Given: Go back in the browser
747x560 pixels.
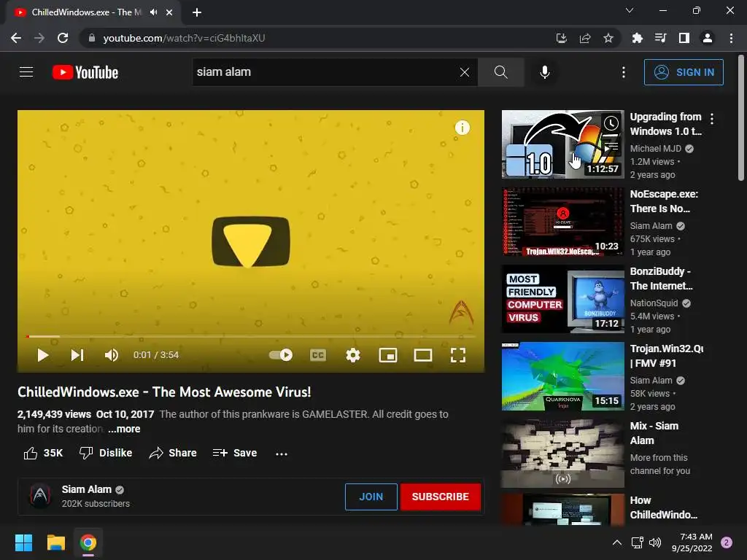Looking at the screenshot, I should [x=16, y=38].
